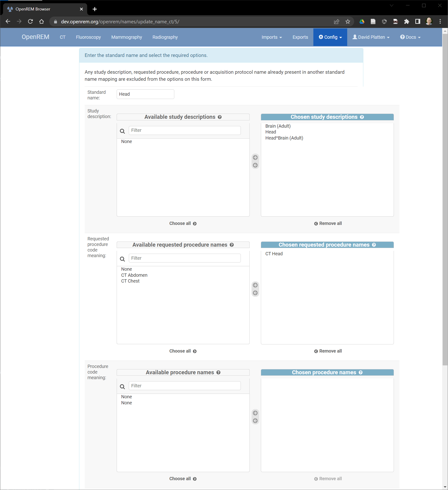This screenshot has width=448, height=490.
Task: Click the Standard name Head input field
Action: coord(145,94)
